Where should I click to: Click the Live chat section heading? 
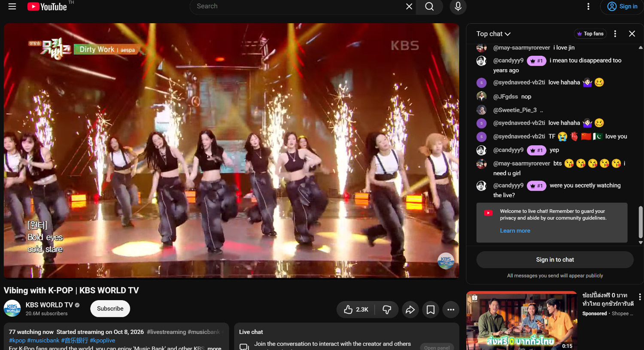click(251, 332)
